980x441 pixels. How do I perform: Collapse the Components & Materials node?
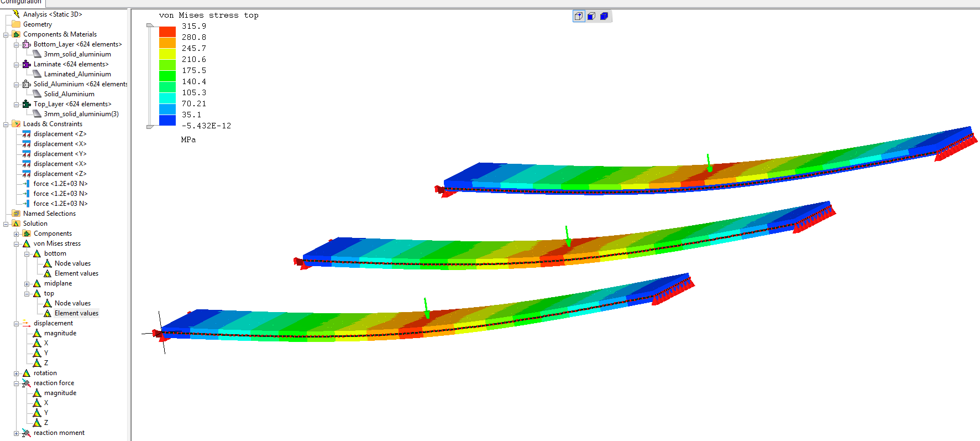pyautogui.click(x=6, y=34)
